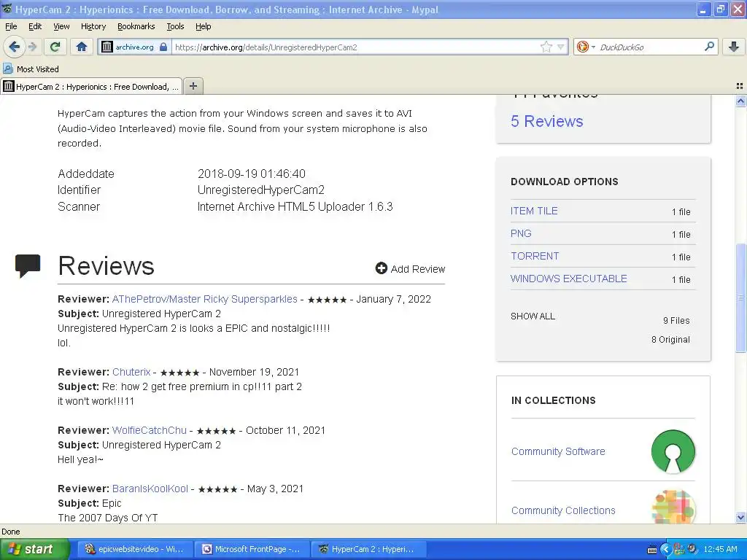Click the page scrollbar up arrow
Screen dimensions: 747x560
(x=740, y=101)
